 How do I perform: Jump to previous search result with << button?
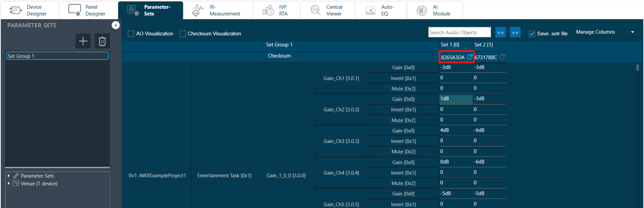pos(501,32)
